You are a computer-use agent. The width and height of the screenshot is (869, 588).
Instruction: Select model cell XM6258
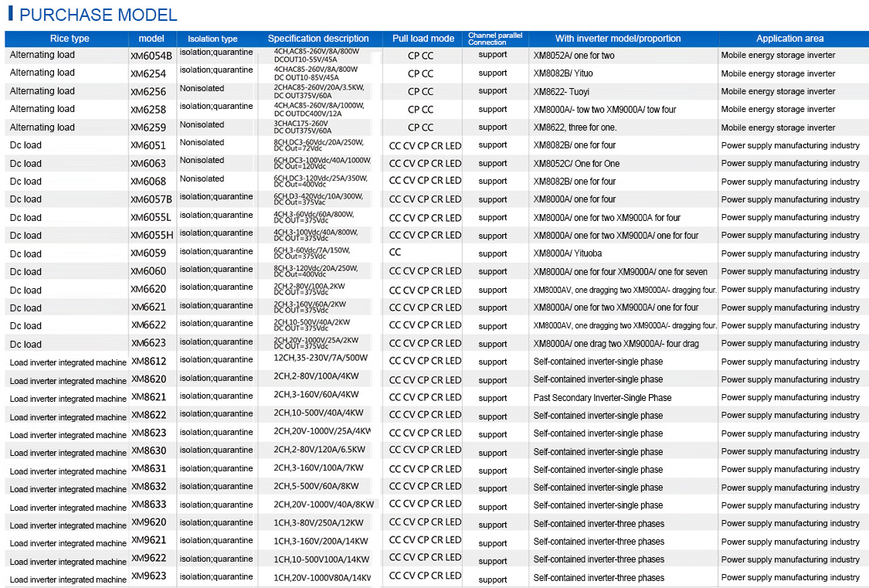click(148, 110)
